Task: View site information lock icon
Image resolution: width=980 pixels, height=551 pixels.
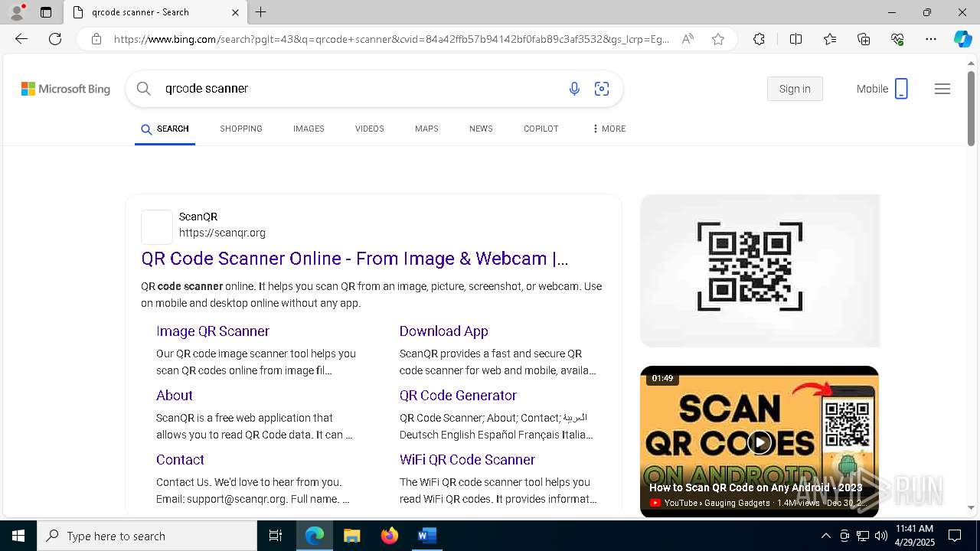Action: pos(96,39)
